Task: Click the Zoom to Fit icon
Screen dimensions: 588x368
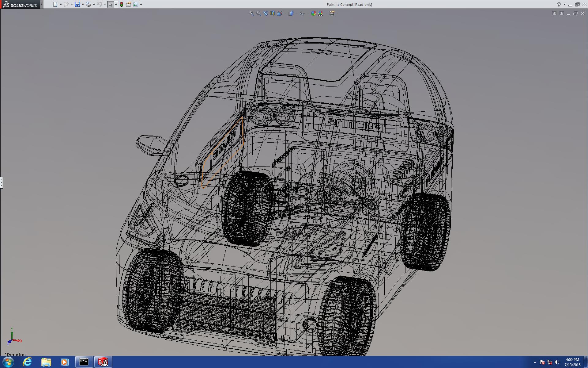Action: click(x=251, y=13)
